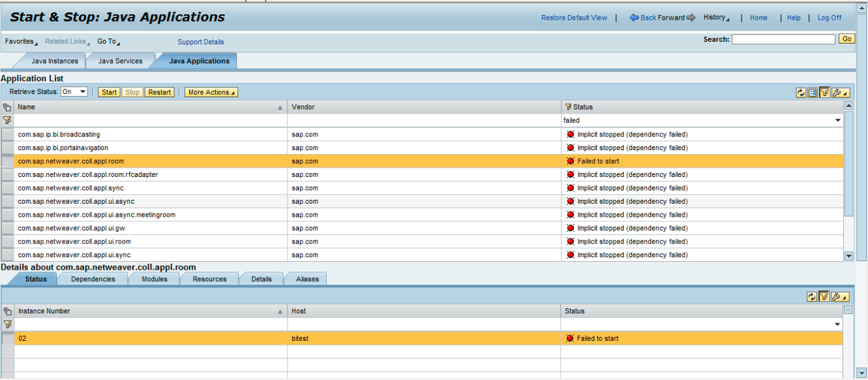Click Go search button
868x380 pixels.
click(x=846, y=39)
